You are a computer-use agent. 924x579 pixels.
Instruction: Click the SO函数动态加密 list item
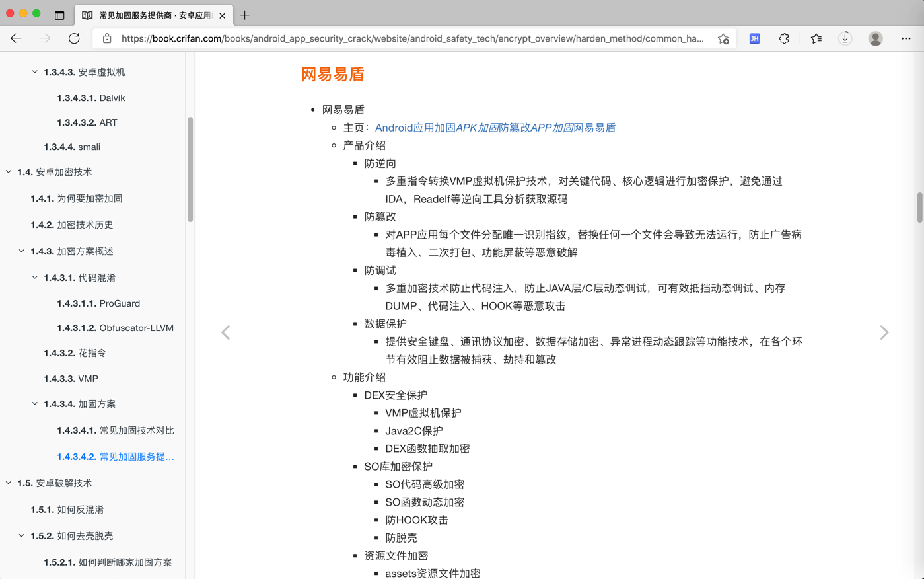[x=425, y=502]
